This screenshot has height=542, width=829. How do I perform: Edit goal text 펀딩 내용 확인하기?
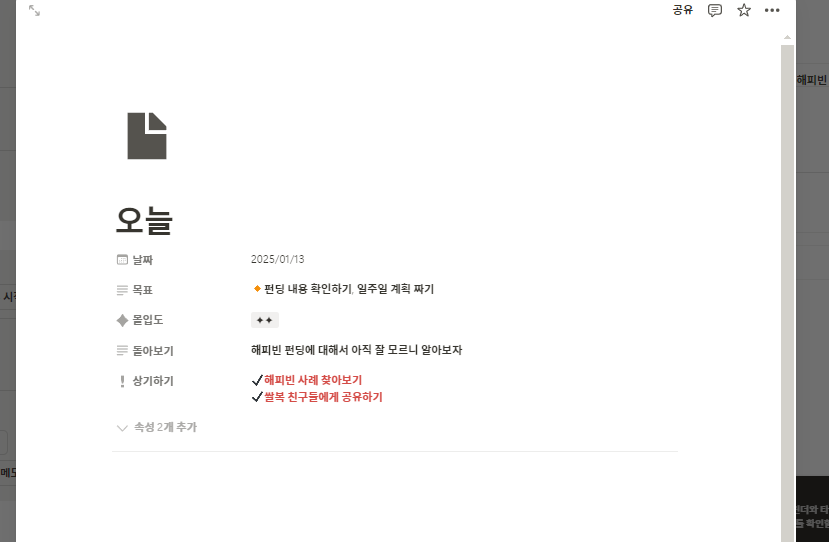308,289
